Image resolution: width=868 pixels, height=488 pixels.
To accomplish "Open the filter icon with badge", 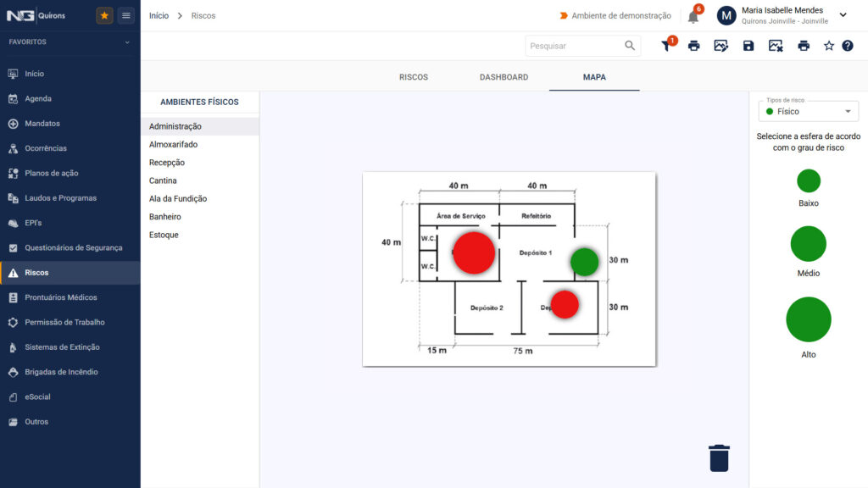I will [x=667, y=46].
